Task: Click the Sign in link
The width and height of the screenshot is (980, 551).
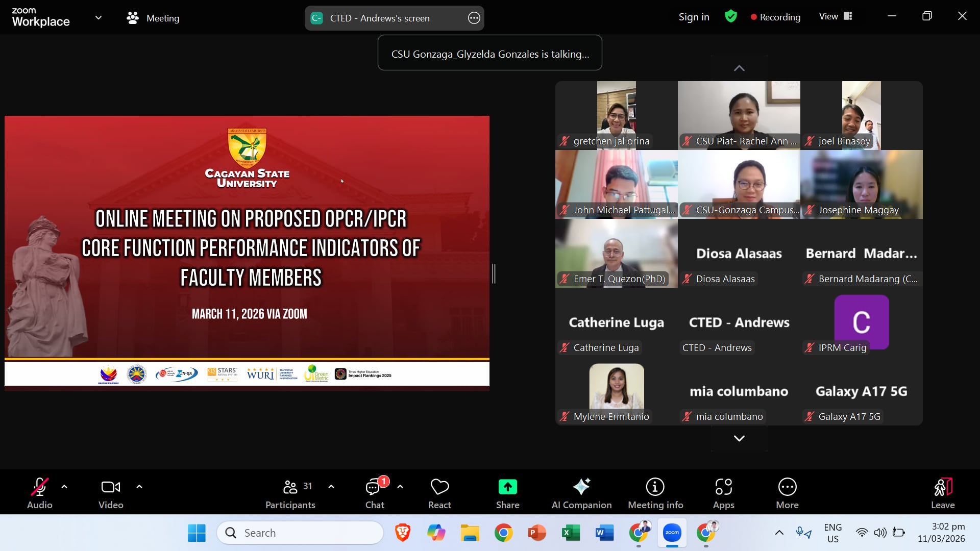Action: [694, 17]
